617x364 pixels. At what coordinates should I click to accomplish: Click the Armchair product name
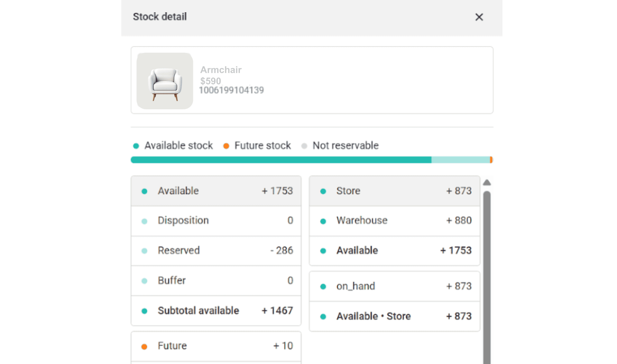point(221,70)
